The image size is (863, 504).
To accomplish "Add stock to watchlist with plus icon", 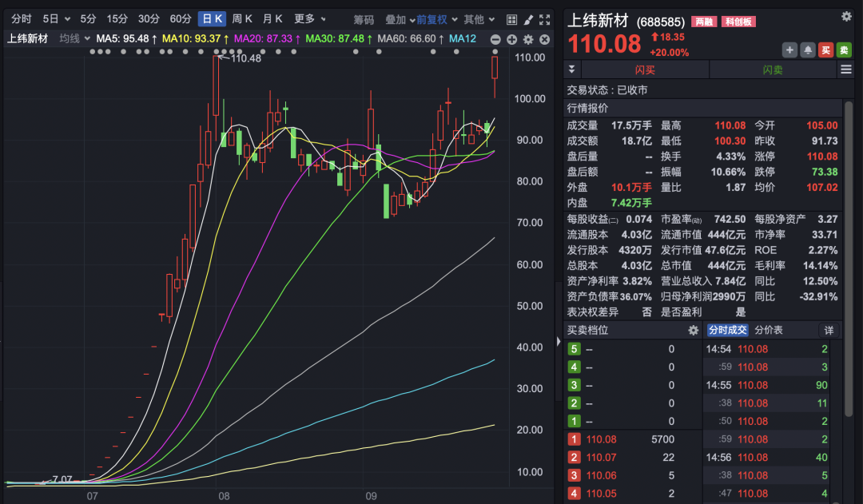I will [x=789, y=50].
